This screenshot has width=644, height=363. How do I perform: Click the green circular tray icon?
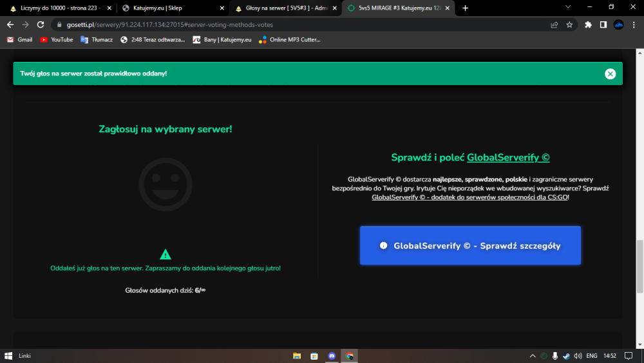tap(544, 356)
